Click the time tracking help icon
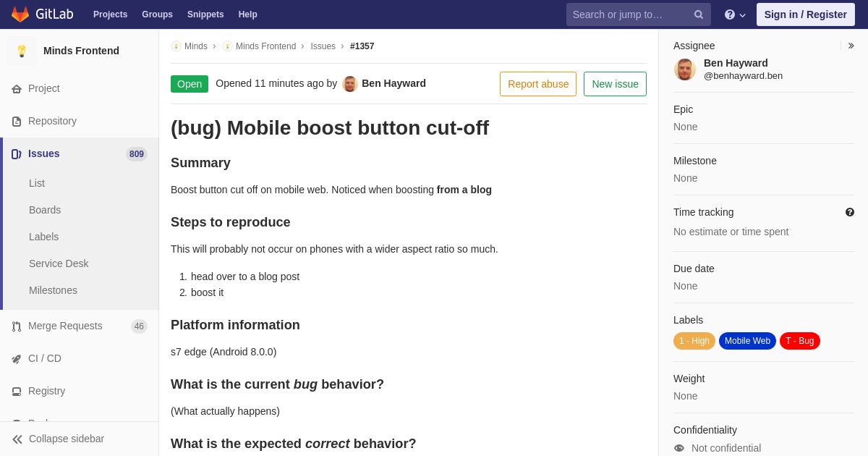 click(x=850, y=212)
